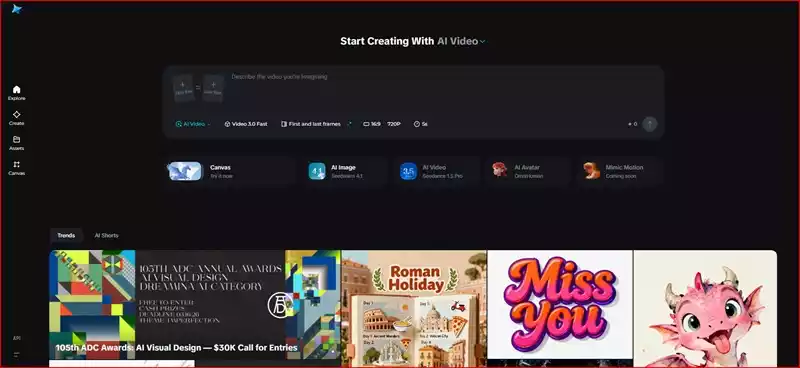The width and height of the screenshot is (800, 368).
Task: Open the pink baby dragon image
Action: tap(706, 309)
